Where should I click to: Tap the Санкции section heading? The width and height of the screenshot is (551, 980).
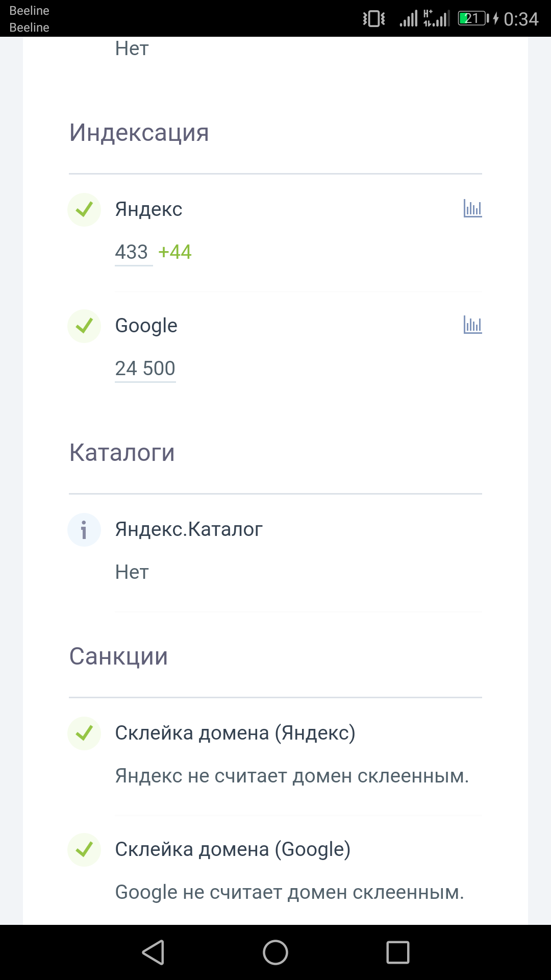point(119,656)
